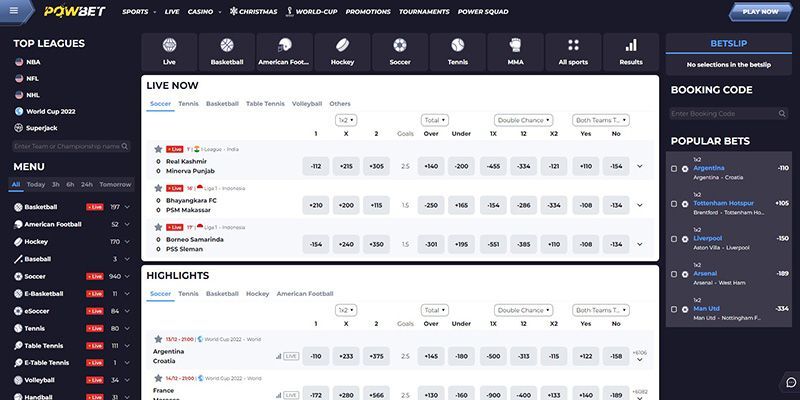
Task: Select the American Football helmet tile
Action: 285,51
